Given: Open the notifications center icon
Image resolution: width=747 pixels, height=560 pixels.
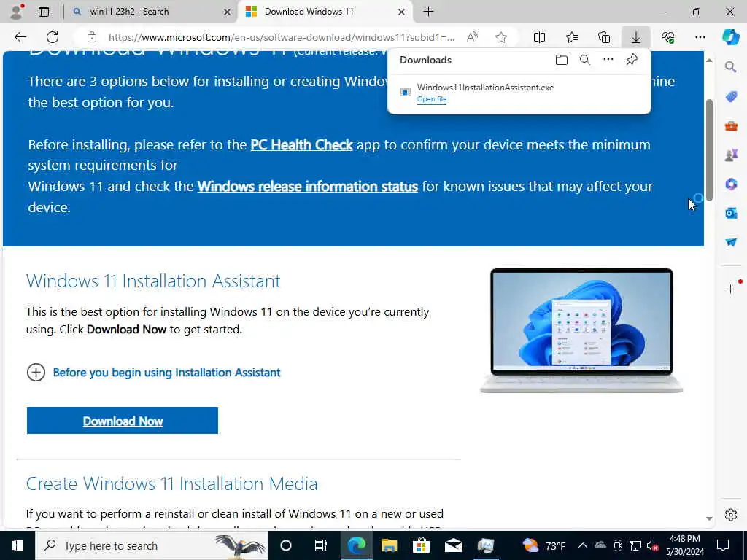Looking at the screenshot, I should (723, 545).
